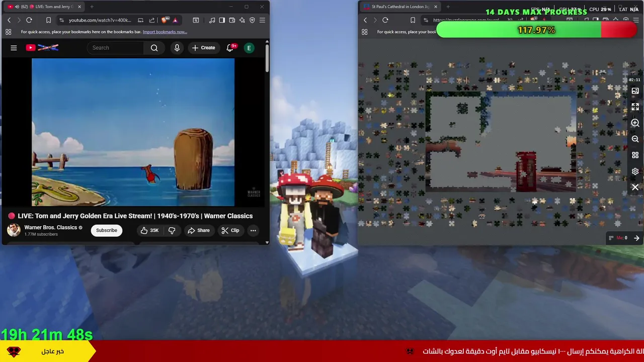Close the St Paul's Cathedral tab
This screenshot has width=644, height=362.
click(435, 7)
